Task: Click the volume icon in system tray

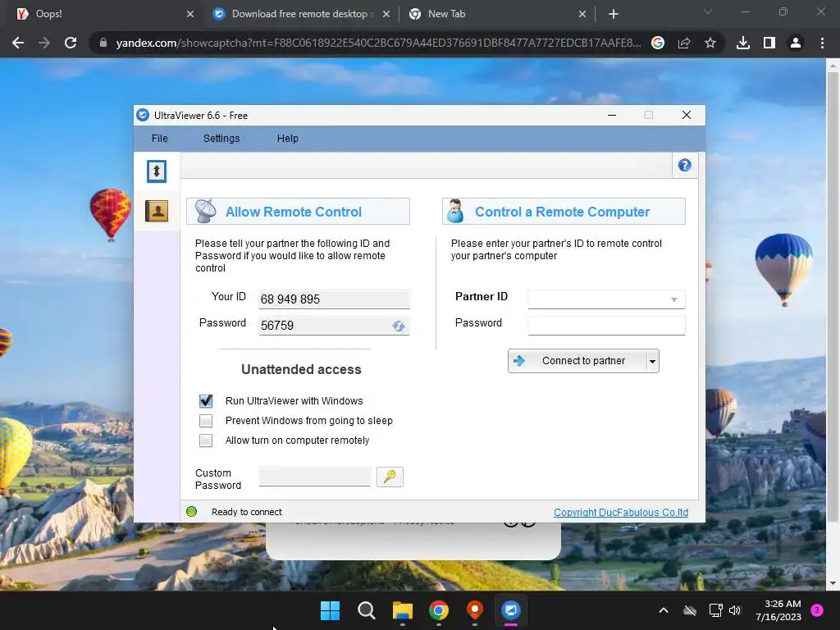Action: (735, 610)
